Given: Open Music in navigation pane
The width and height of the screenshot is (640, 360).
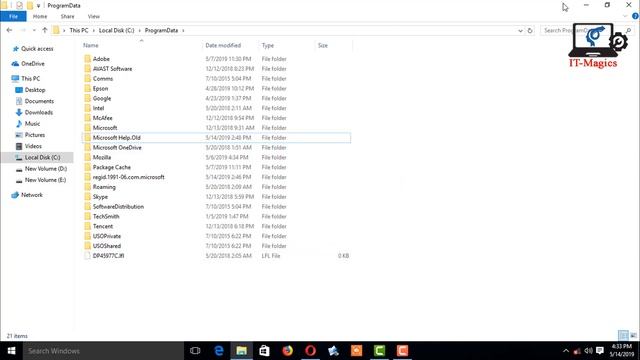Looking at the screenshot, I should [32, 124].
